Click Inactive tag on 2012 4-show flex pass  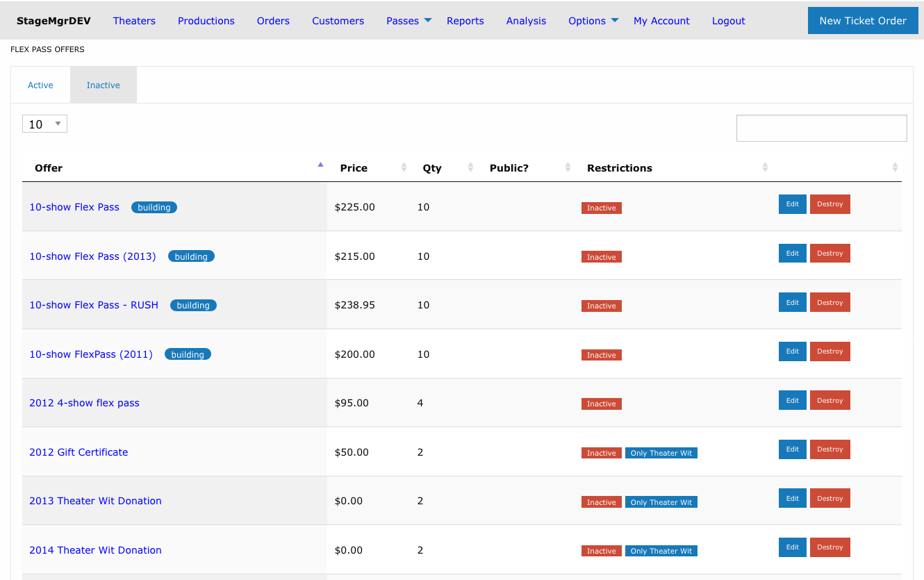pos(602,404)
